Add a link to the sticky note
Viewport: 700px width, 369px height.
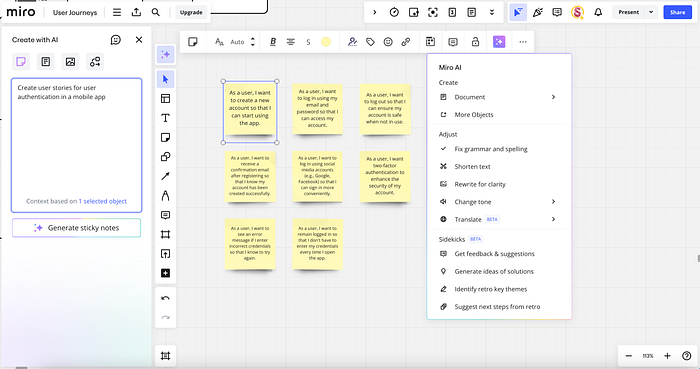point(405,42)
